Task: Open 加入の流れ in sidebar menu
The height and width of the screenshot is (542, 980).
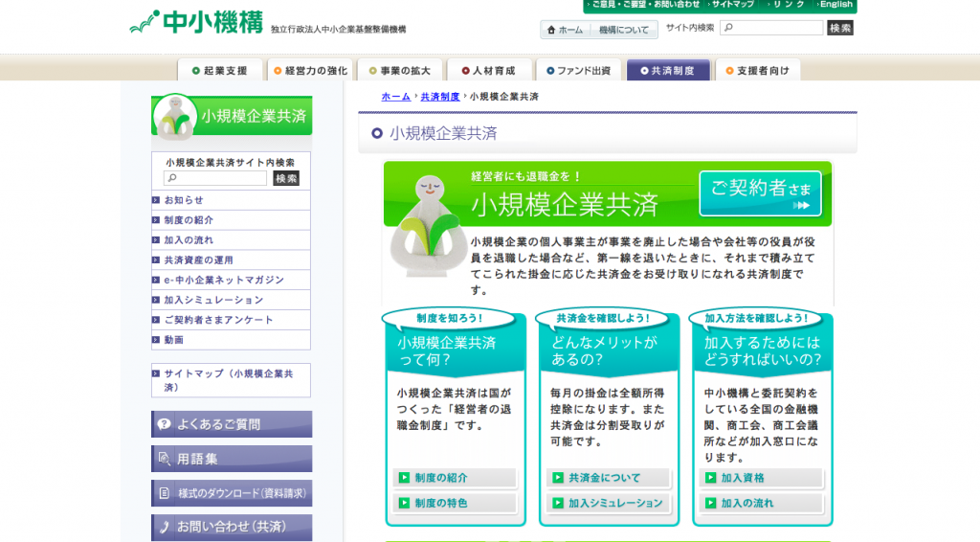Action: (231, 240)
